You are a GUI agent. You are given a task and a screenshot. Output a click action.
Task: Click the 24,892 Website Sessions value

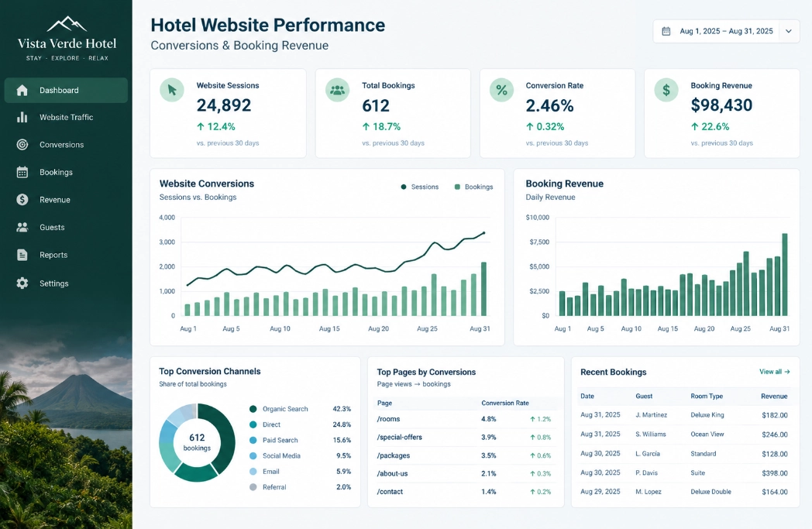point(224,105)
